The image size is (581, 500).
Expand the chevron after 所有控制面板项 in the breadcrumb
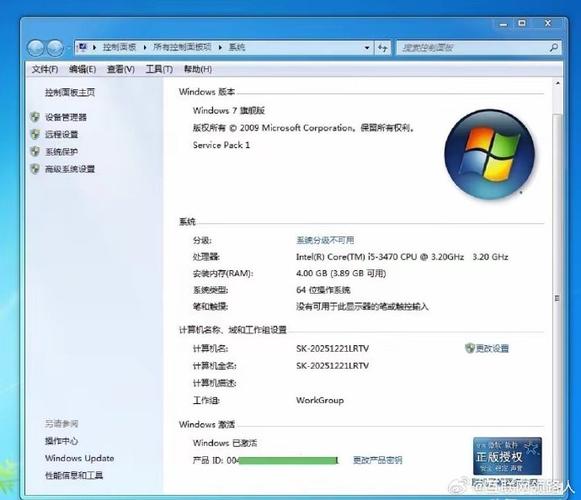220,47
